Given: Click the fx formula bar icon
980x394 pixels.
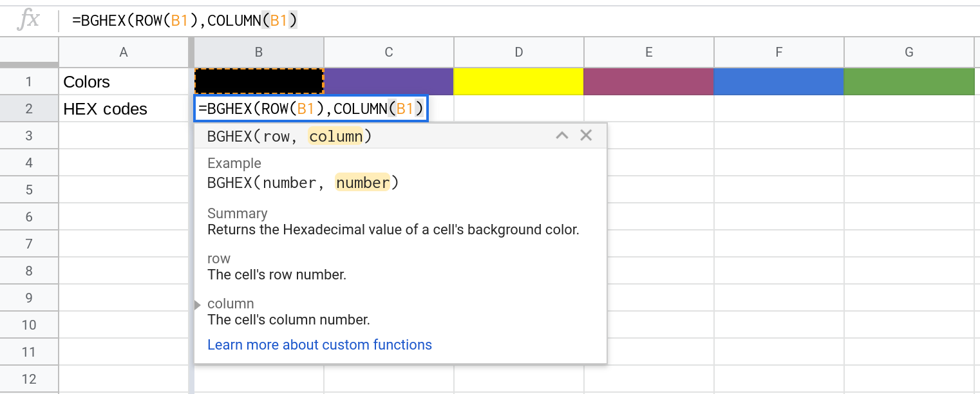Looking at the screenshot, I should point(30,21).
